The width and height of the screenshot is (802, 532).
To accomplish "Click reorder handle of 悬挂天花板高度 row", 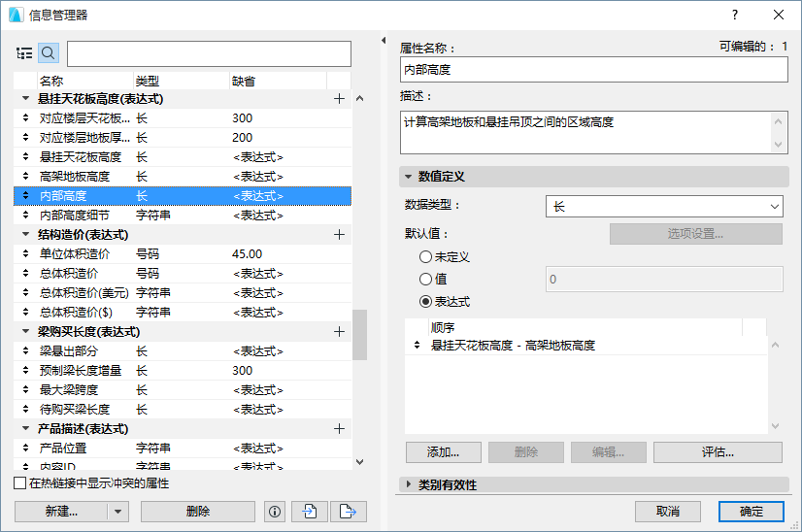I will 25,157.
